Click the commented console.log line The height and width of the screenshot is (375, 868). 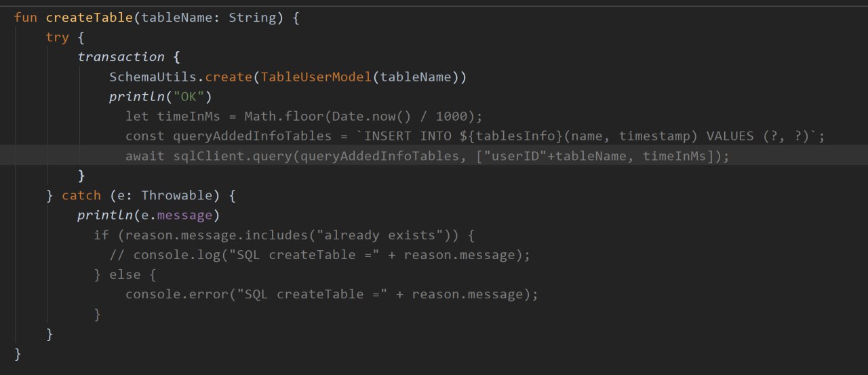[x=320, y=255]
